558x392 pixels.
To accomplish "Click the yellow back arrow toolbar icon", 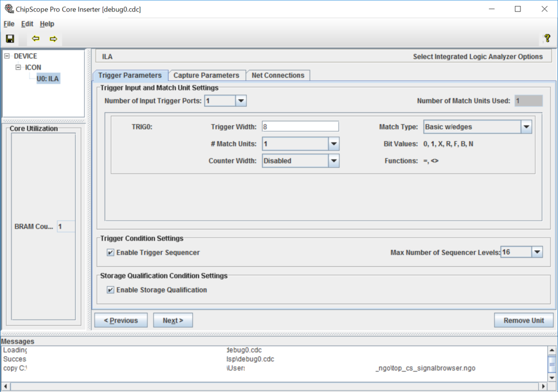I will 35,39.
